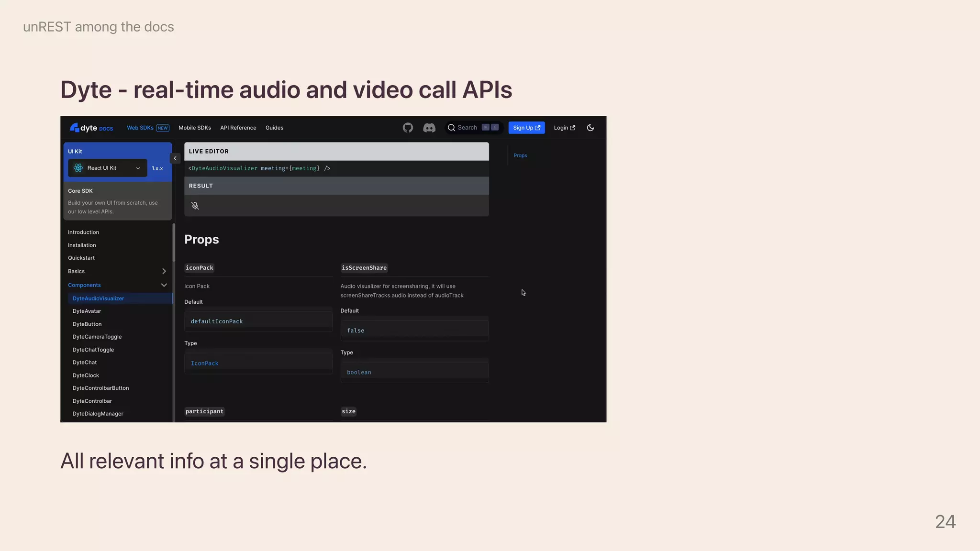
Task: Open the Web SDKs menu
Action: [x=148, y=128]
